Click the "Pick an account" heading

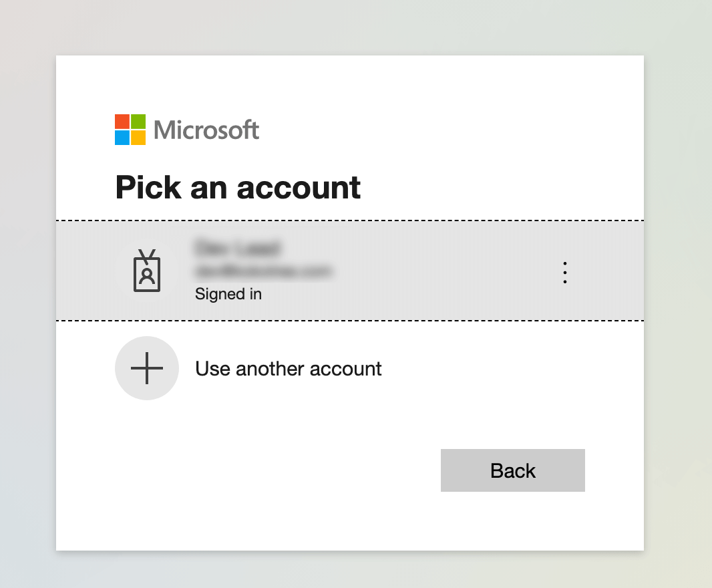pos(238,187)
